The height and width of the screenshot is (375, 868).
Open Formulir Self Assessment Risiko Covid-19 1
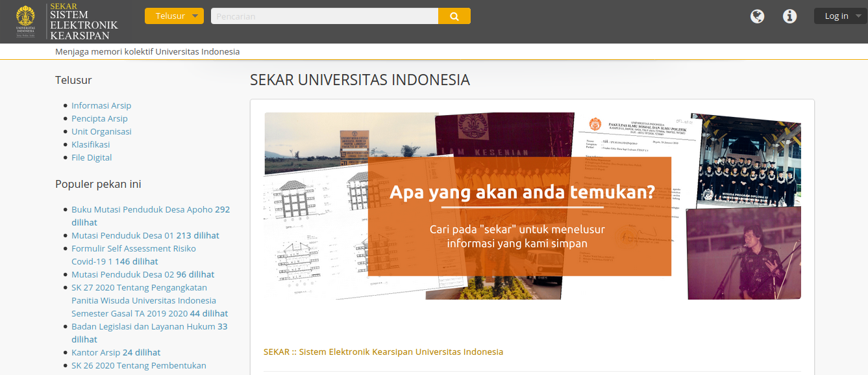click(133, 255)
